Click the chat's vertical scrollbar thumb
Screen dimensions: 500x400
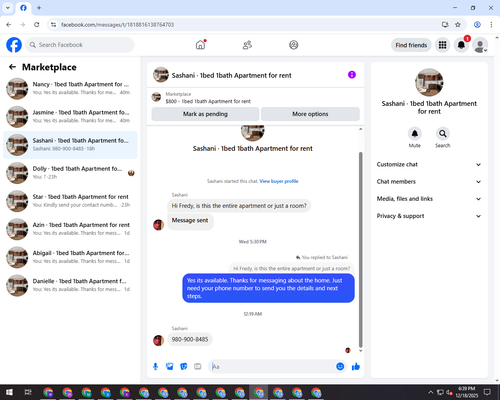(360, 249)
